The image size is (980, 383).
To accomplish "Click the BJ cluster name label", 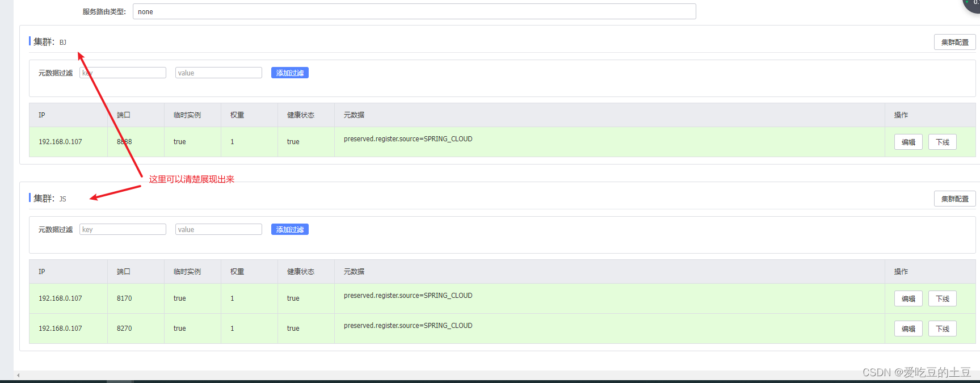I will click(63, 43).
